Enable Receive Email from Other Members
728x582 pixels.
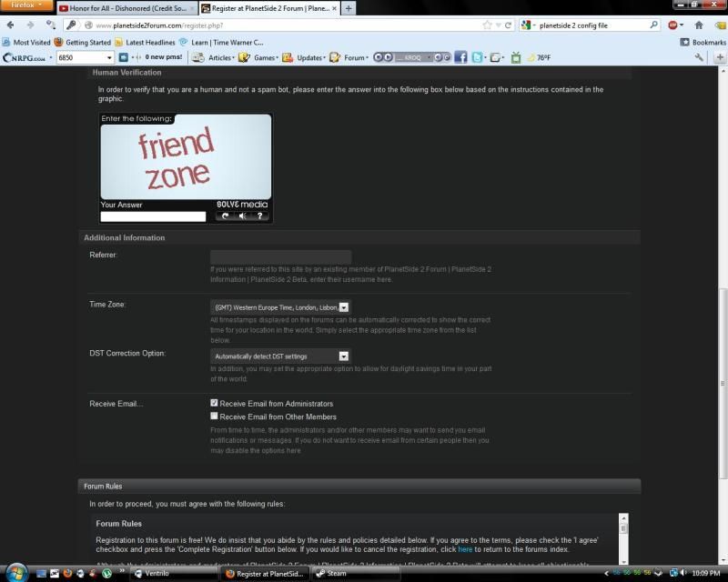(215, 416)
